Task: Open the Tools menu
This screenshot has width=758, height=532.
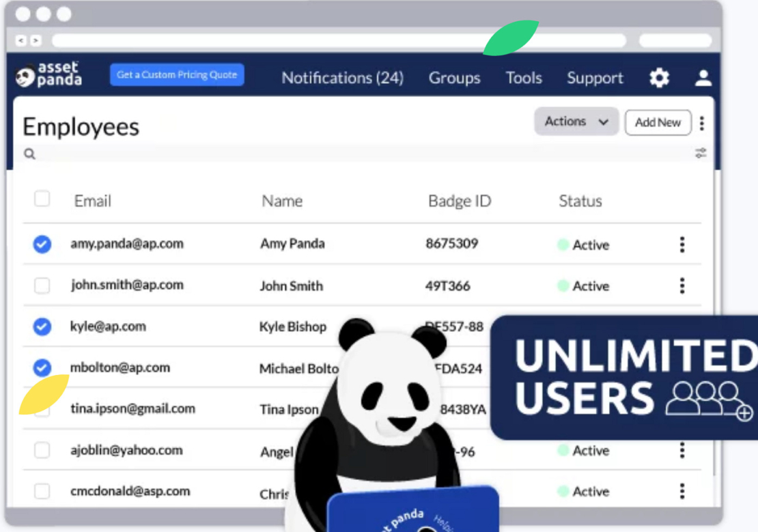Action: (x=523, y=78)
